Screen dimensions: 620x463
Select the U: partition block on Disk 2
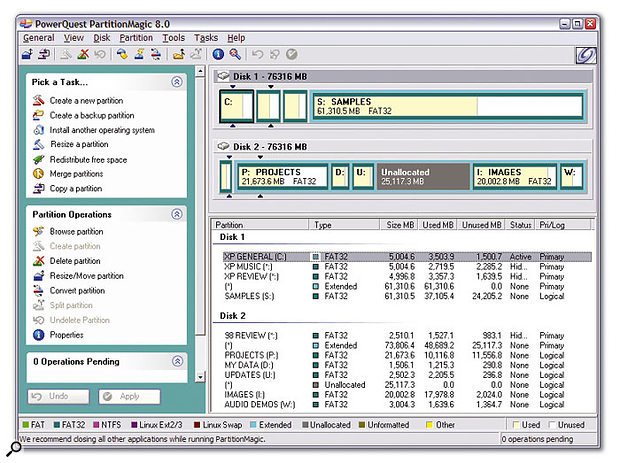click(x=363, y=176)
